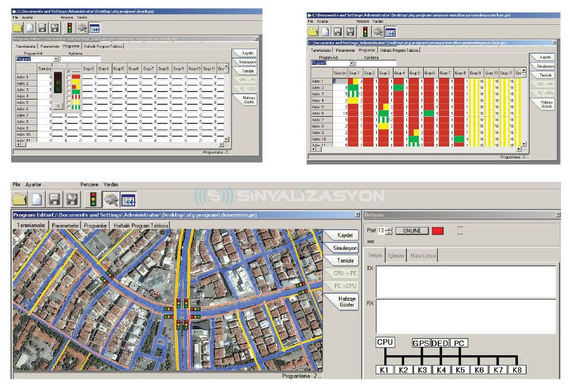This screenshot has height=392, width=580.
Task: Click new document icon in top-left window
Action: [x=30, y=28]
